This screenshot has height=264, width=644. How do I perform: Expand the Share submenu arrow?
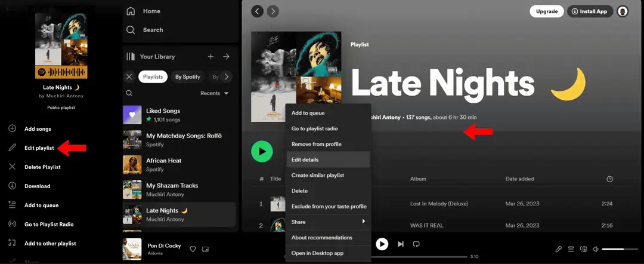[x=364, y=222]
